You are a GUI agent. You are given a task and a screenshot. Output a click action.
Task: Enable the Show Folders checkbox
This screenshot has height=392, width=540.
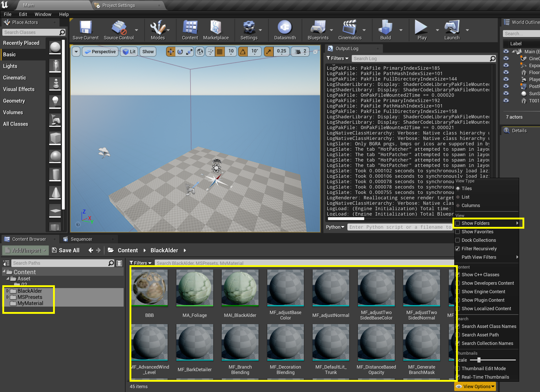[458, 223]
